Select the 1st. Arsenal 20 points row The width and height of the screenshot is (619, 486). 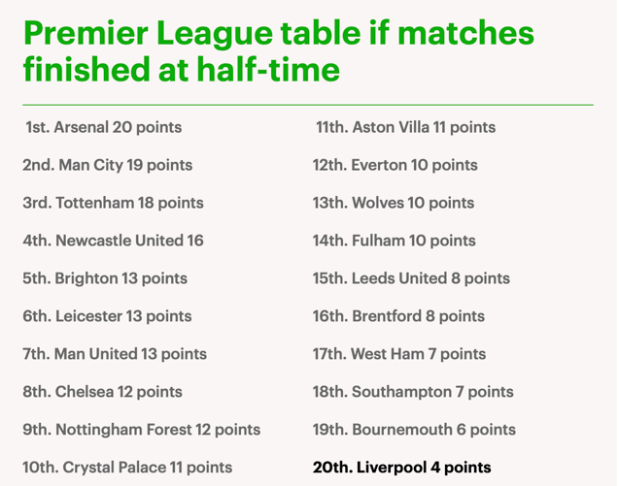[104, 128]
